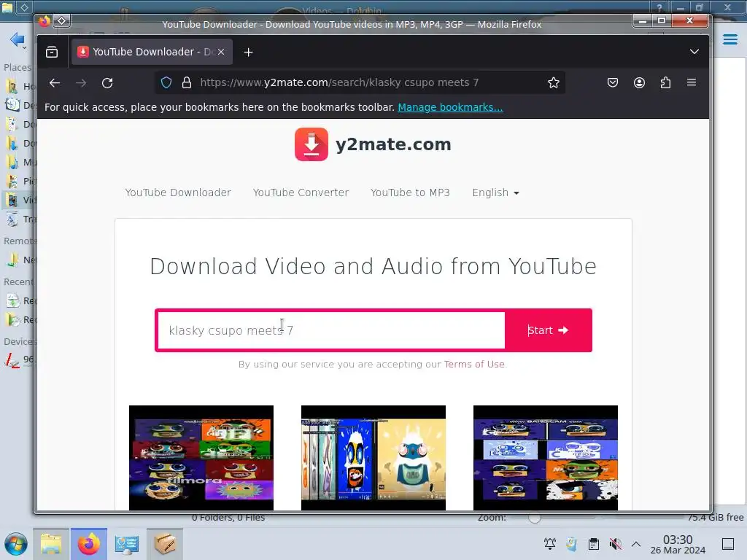Switch to Firefox taskbar entry
Image resolution: width=747 pixels, height=560 pixels.
click(x=89, y=544)
